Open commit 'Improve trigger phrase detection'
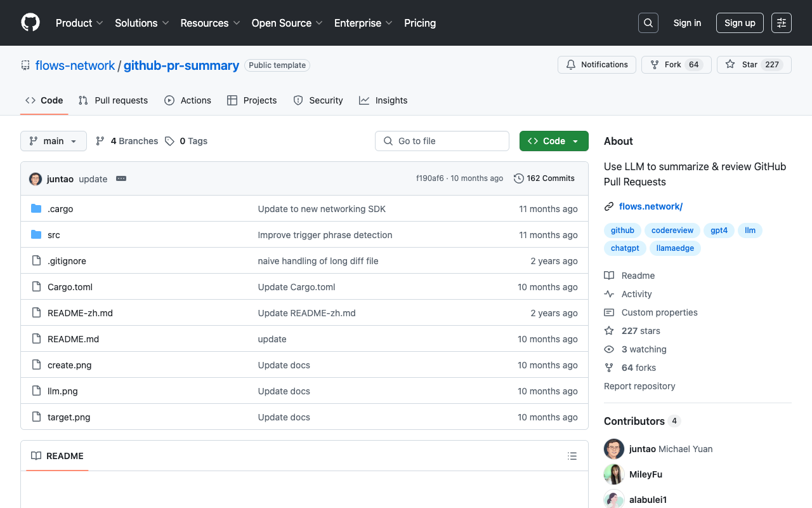 coord(325,235)
